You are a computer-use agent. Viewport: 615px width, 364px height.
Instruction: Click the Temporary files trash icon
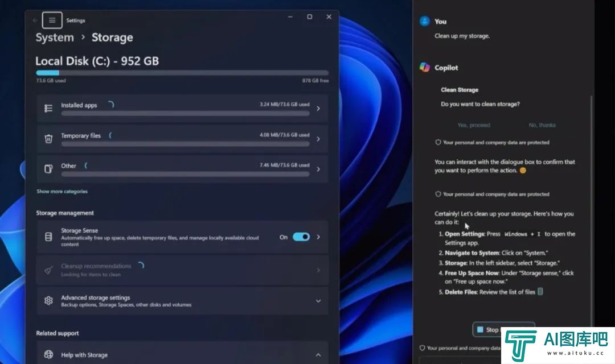tap(48, 139)
